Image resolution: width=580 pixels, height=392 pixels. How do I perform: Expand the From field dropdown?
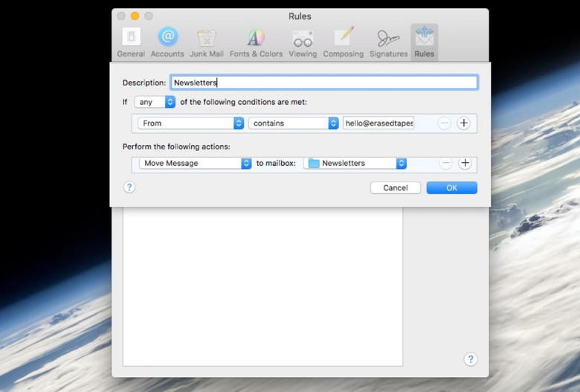pos(191,123)
